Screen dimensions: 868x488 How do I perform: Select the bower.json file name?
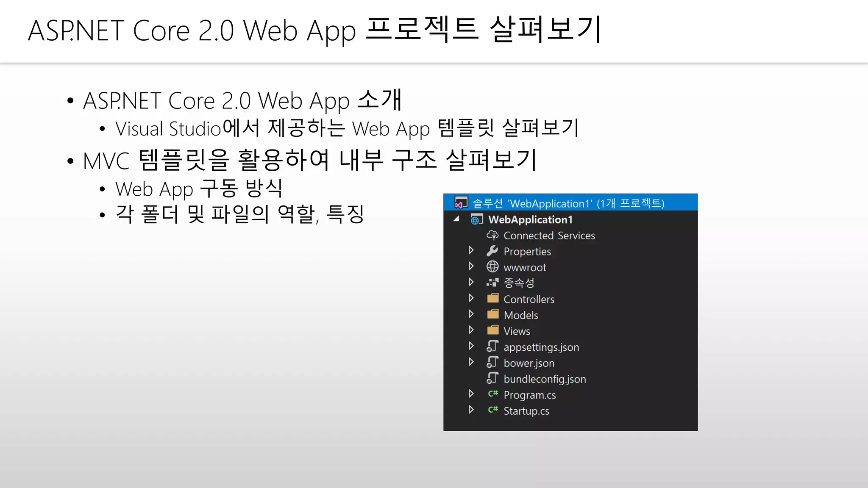[529, 363]
